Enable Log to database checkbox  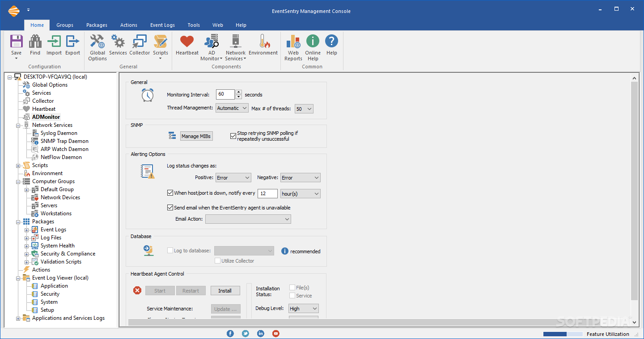[170, 251]
